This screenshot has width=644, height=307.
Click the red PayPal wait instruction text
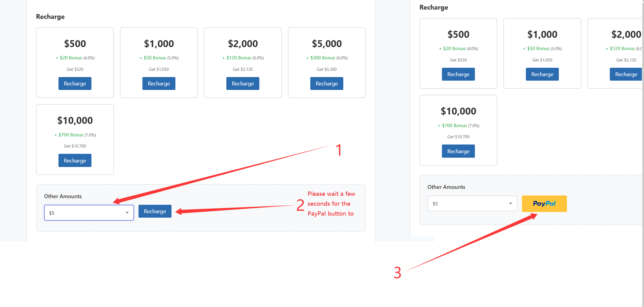coord(331,204)
